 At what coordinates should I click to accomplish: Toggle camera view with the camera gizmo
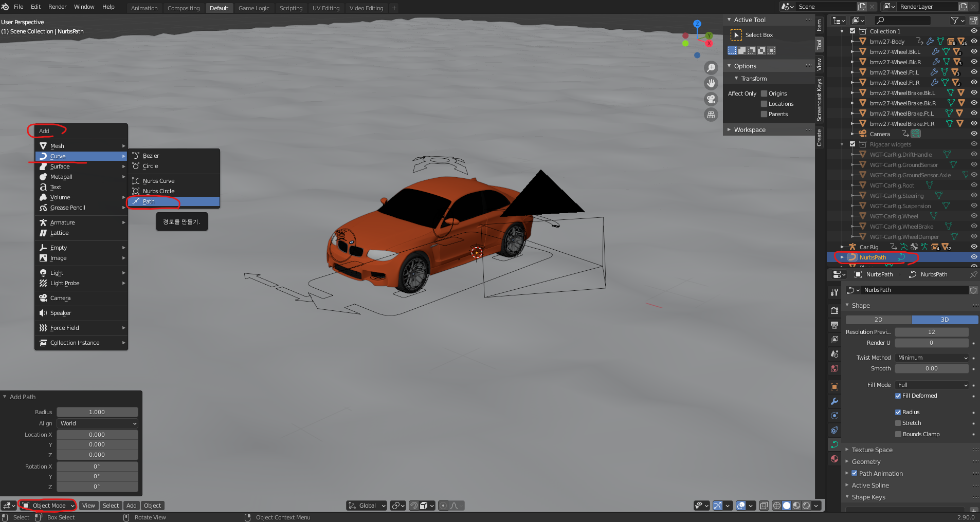click(711, 99)
